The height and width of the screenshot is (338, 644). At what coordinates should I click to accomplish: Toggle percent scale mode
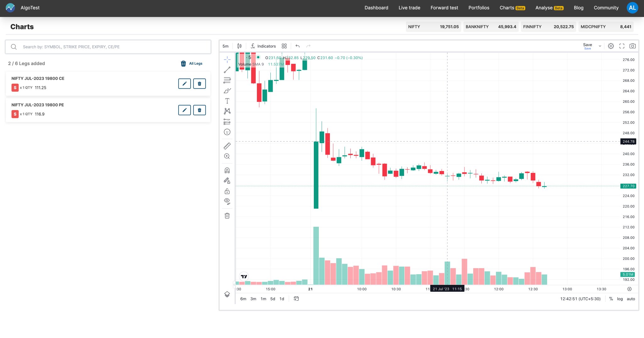[x=611, y=299]
